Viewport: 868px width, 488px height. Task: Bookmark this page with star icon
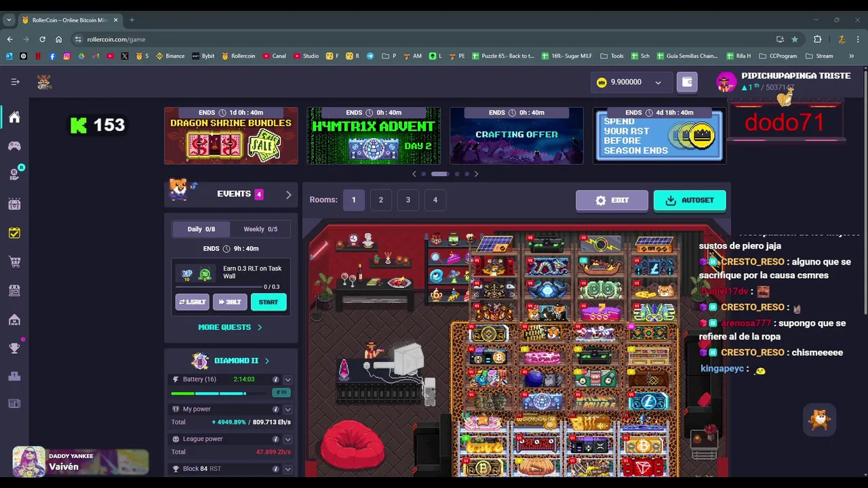click(795, 39)
